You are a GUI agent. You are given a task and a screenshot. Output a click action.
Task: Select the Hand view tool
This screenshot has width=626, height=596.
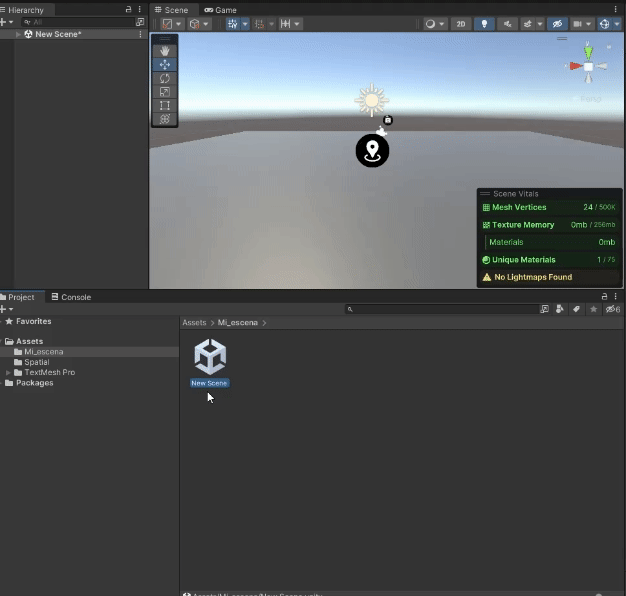165,51
